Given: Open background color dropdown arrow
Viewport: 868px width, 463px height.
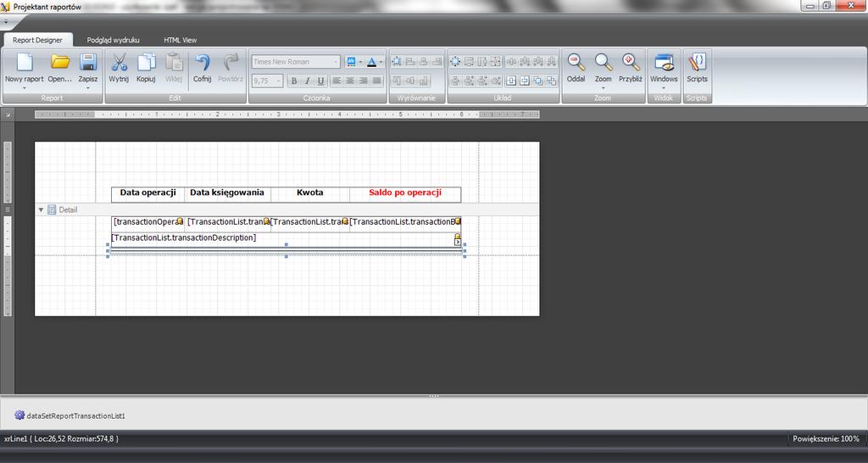Looking at the screenshot, I should (x=360, y=61).
